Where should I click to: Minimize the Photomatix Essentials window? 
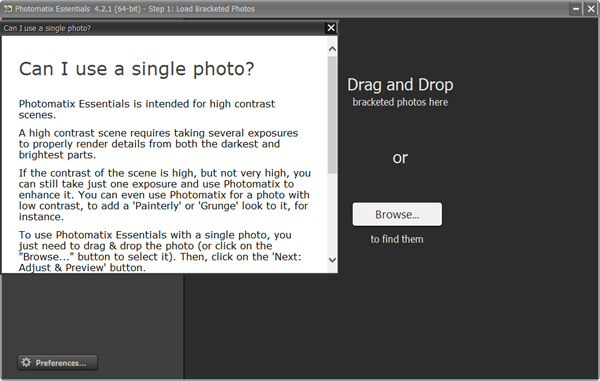click(576, 8)
